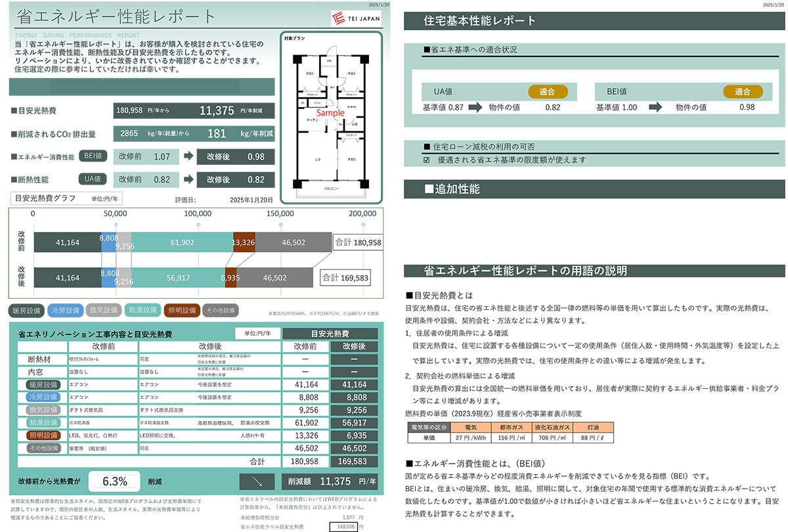The image size is (788, 532).
Task: Click the 未処理負荷相当分 1,577 円 line
Action: coord(301,518)
